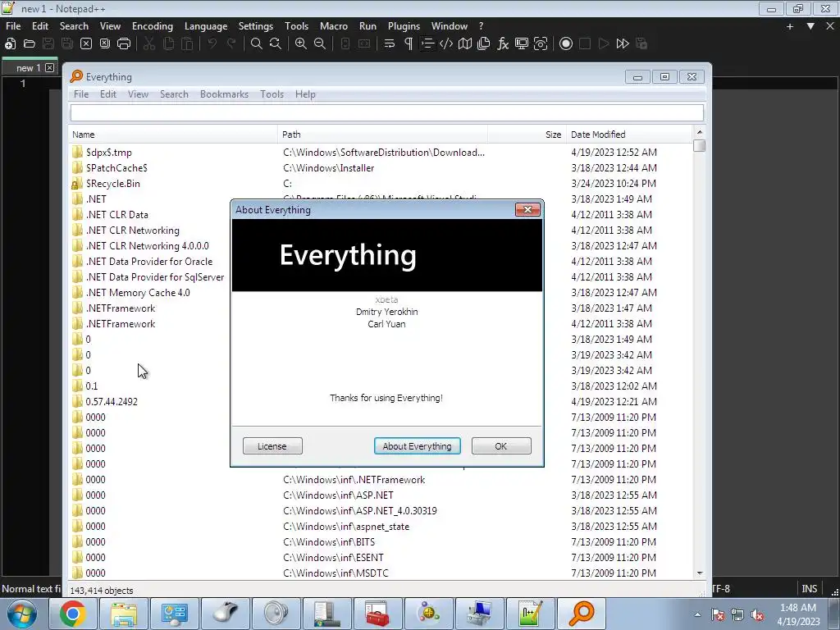This screenshot has height=630, width=840.
Task: Open the Document Map icon in Notepad++
Action: click(465, 44)
